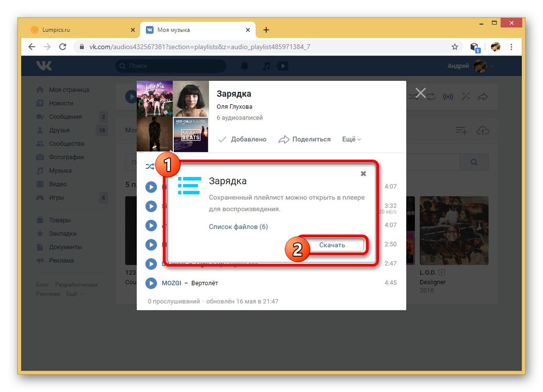Bookmark this page with the star
The width and height of the screenshot is (543, 392).
[454, 47]
